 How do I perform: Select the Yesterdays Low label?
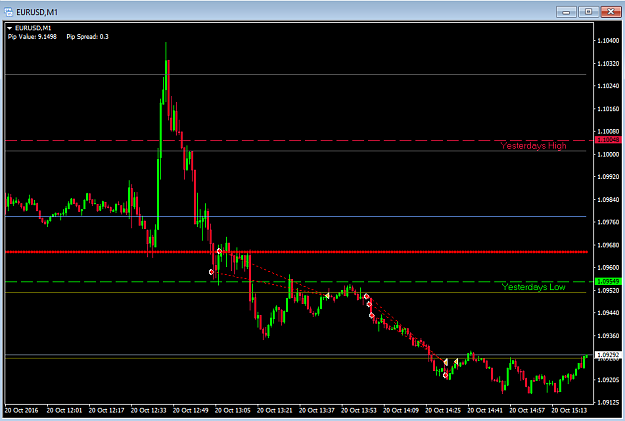[x=533, y=287]
